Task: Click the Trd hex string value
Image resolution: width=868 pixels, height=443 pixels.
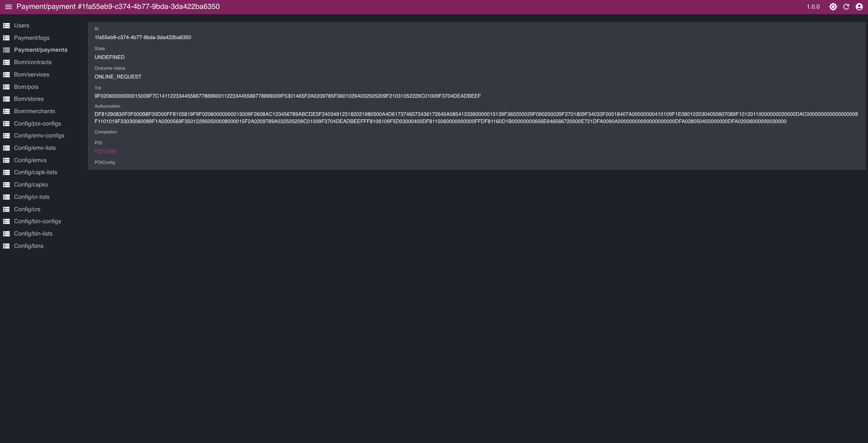Action: pos(288,96)
